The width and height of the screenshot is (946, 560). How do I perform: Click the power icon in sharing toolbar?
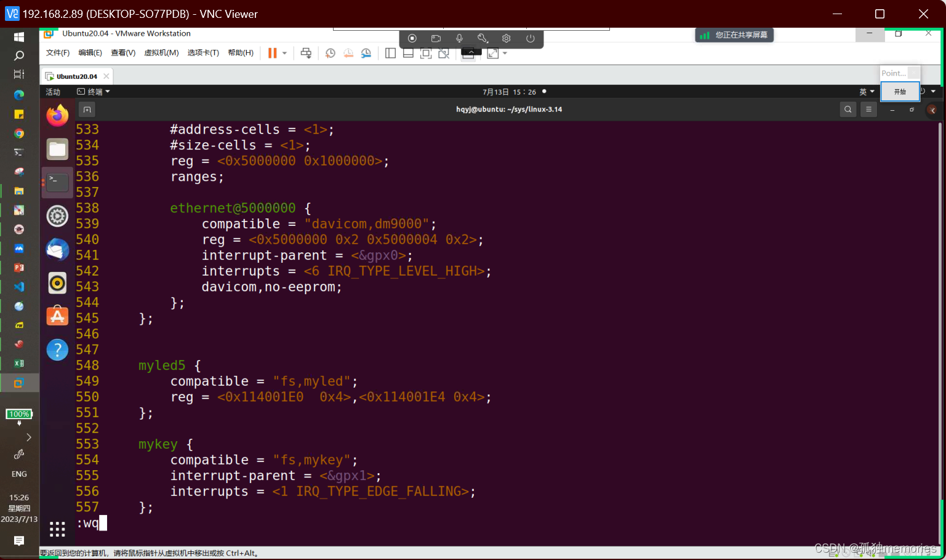coord(530,38)
